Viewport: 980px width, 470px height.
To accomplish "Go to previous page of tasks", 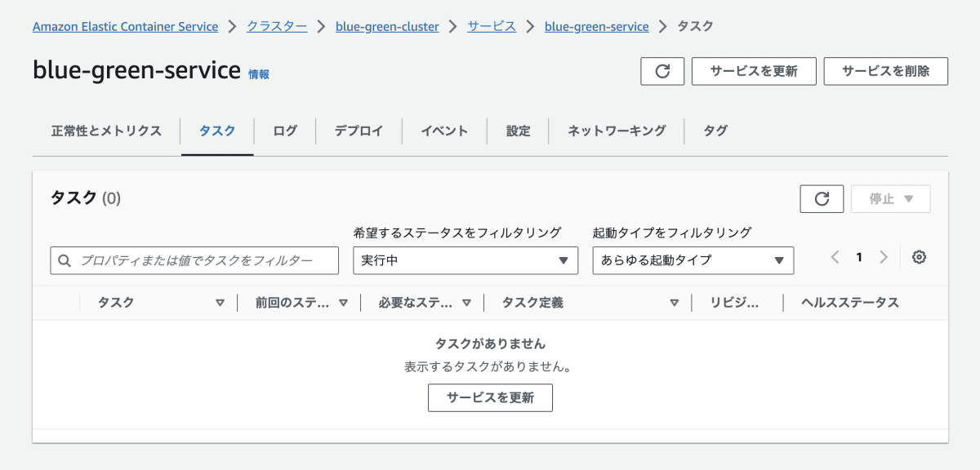I will tap(835, 258).
